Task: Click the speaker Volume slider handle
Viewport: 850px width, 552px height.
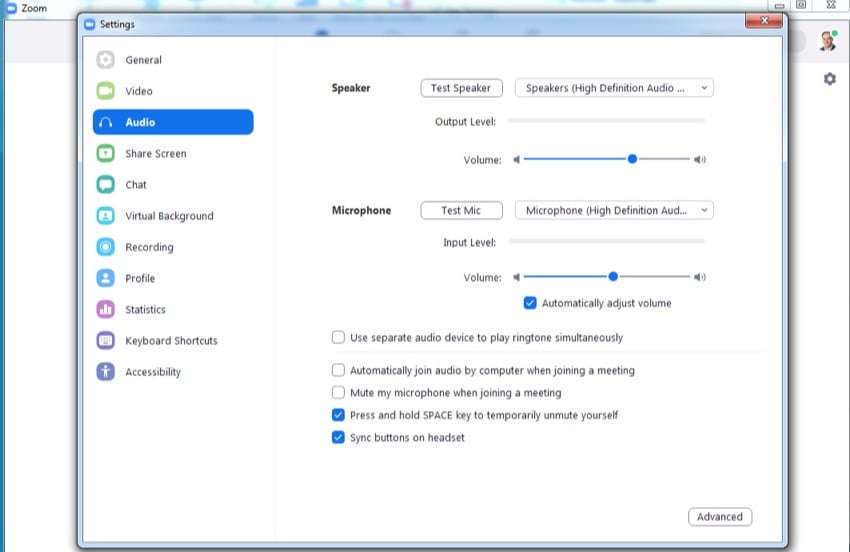Action: pos(632,159)
